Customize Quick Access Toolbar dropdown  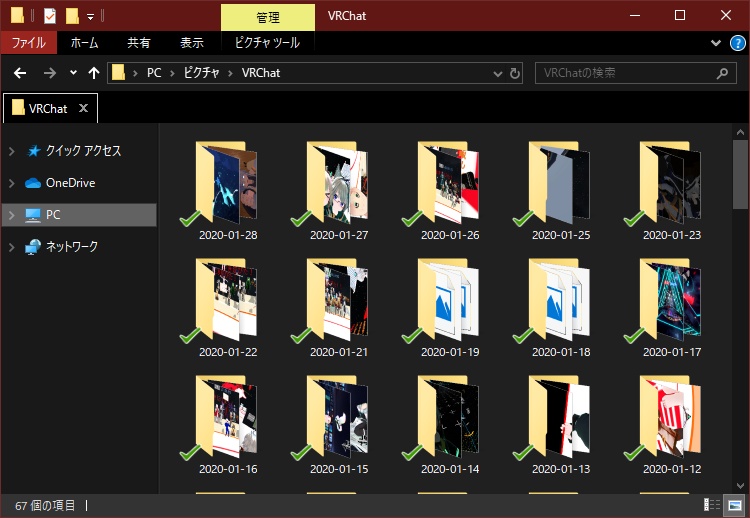[x=90, y=17]
